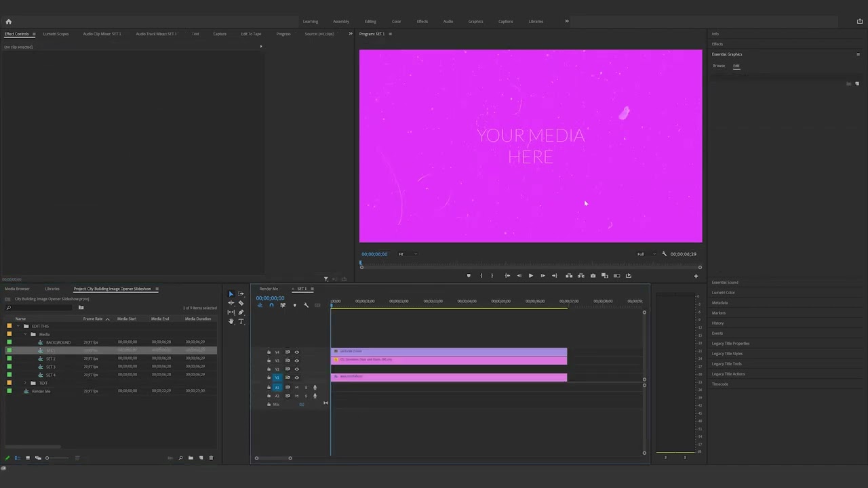This screenshot has height=488, width=868.
Task: Show more workspaces overflow chevron
Action: click(x=567, y=21)
